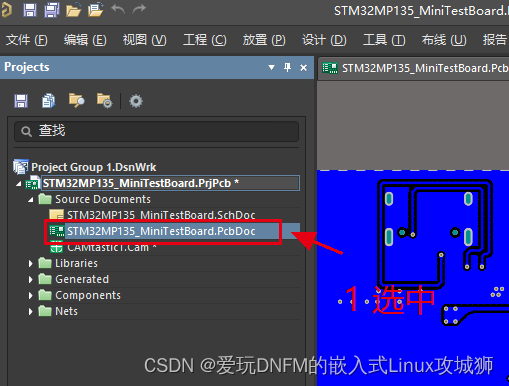Image resolution: width=509 pixels, height=386 pixels.
Task: Select the Generated folder label
Action: pos(82,279)
